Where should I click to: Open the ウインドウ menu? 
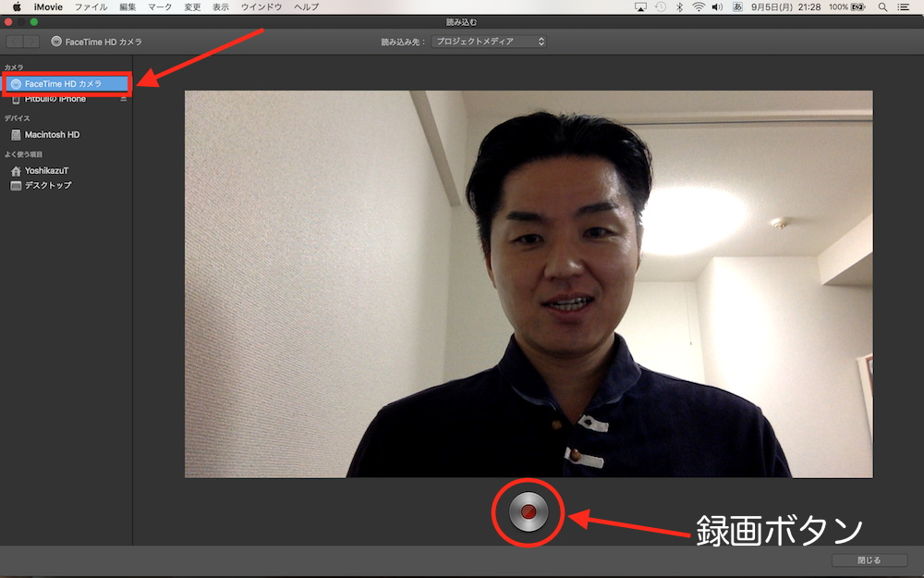[261, 6]
